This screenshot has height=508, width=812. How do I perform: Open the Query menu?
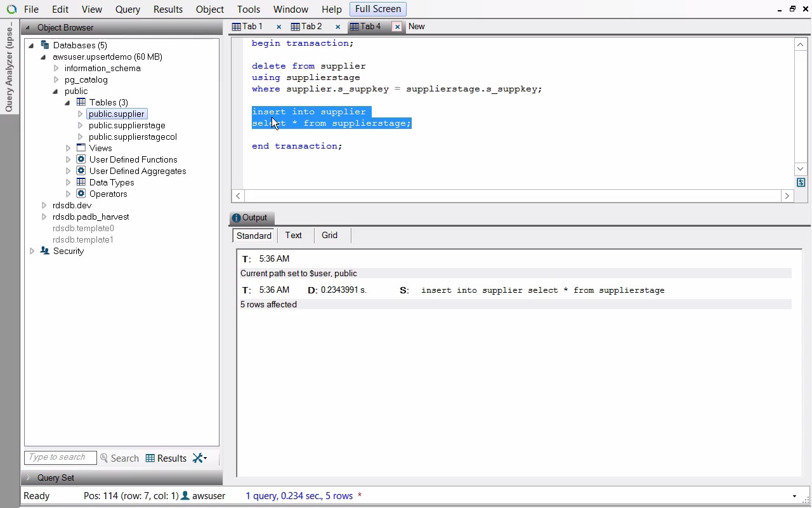point(128,10)
